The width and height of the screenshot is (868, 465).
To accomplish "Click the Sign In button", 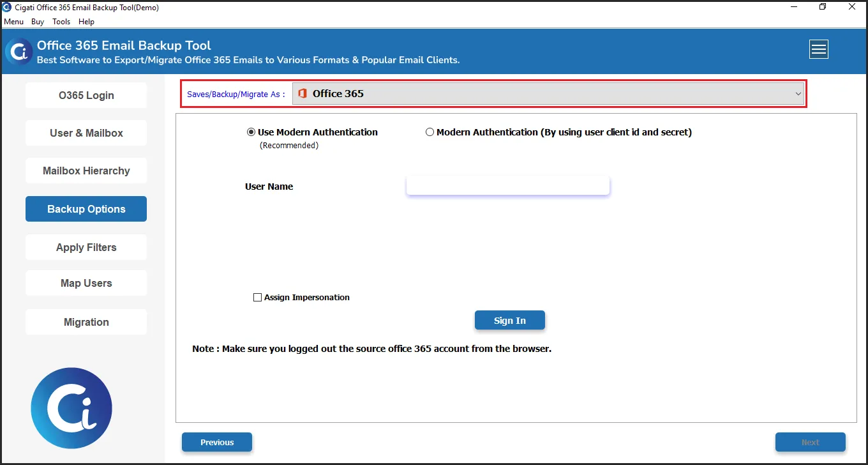I will (510, 321).
